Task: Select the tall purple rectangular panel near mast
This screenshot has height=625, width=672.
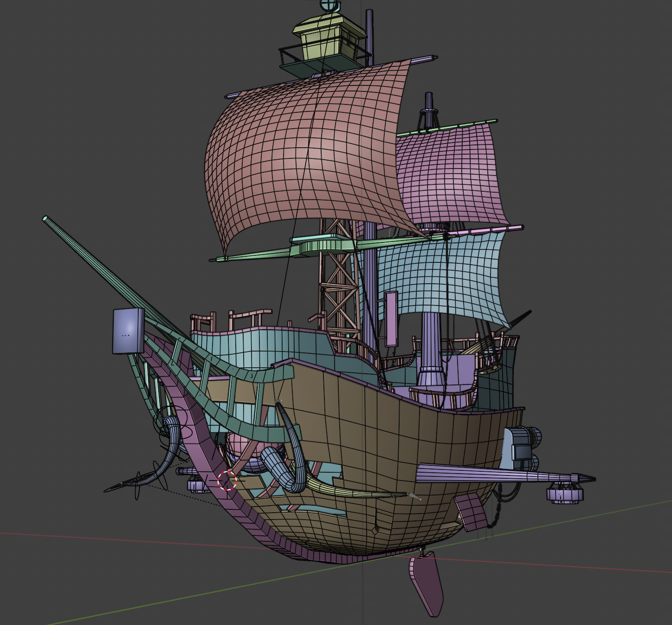Action: [x=391, y=319]
